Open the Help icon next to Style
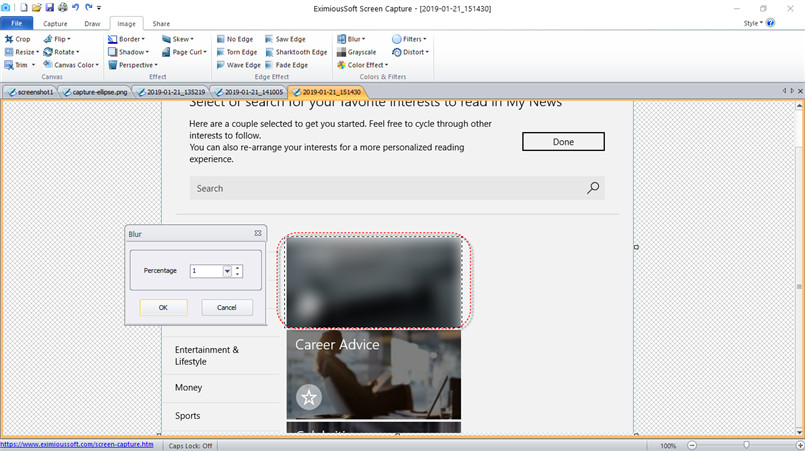805x451 pixels. click(770, 23)
